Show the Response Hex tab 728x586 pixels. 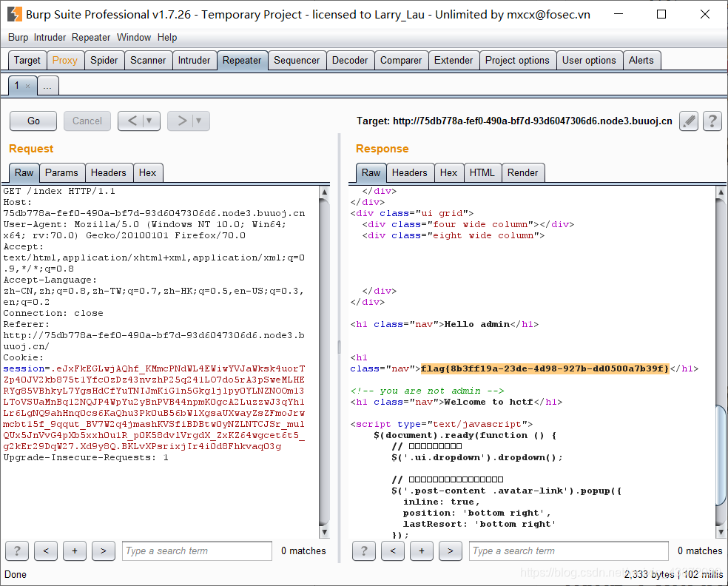click(448, 172)
